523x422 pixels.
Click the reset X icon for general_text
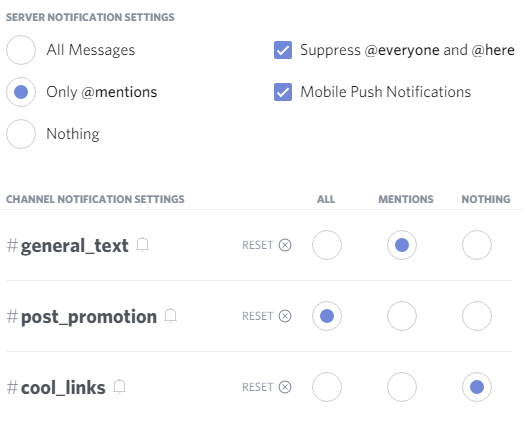coord(285,245)
